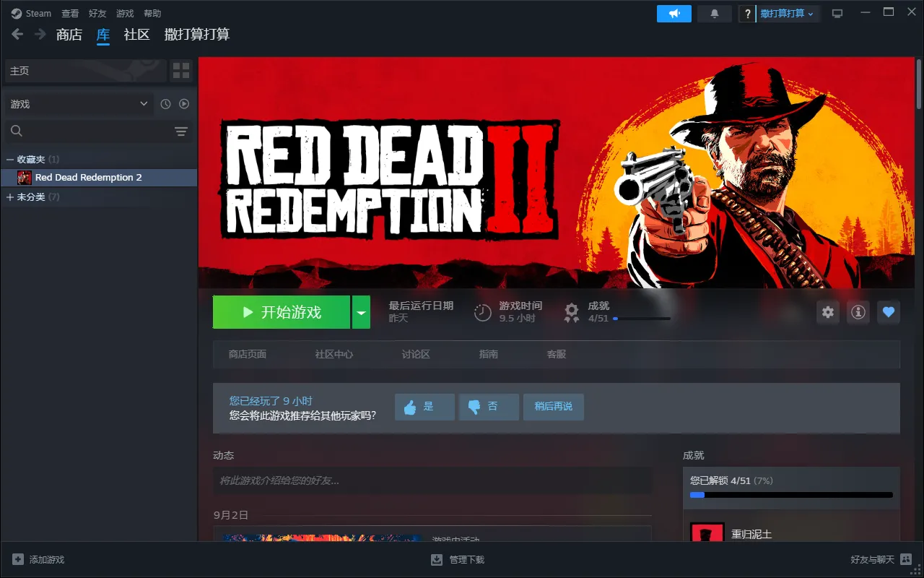Switch to grid collections view icon

(x=181, y=71)
